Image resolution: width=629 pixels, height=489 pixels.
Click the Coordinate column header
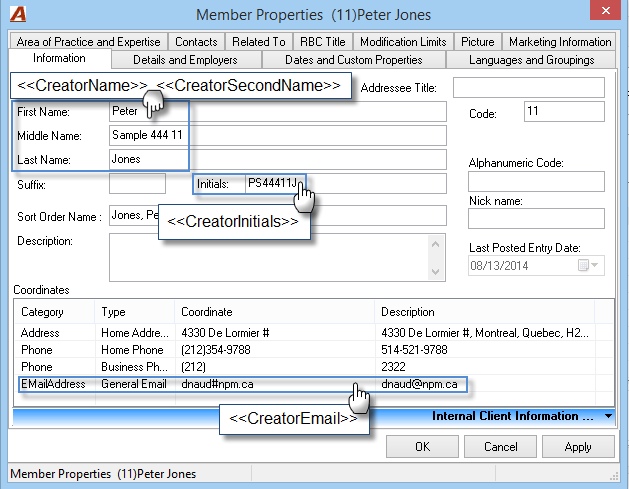click(x=275, y=312)
